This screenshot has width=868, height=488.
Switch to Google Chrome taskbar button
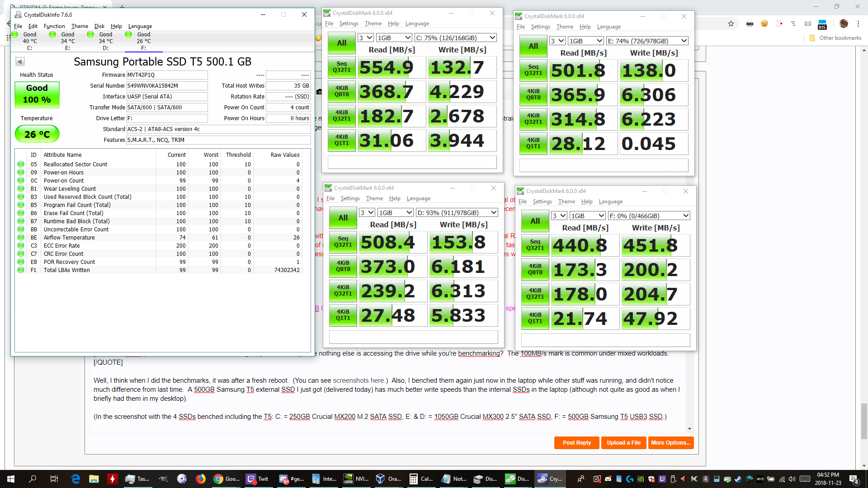click(x=226, y=479)
